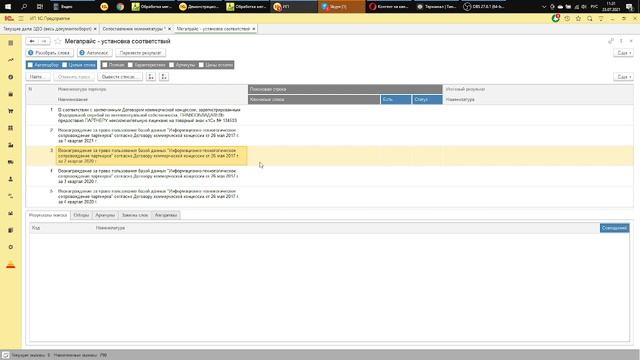The width and height of the screenshot is (640, 360).
Task: Click the get-link icon at form top right
Action: [x=611, y=41]
